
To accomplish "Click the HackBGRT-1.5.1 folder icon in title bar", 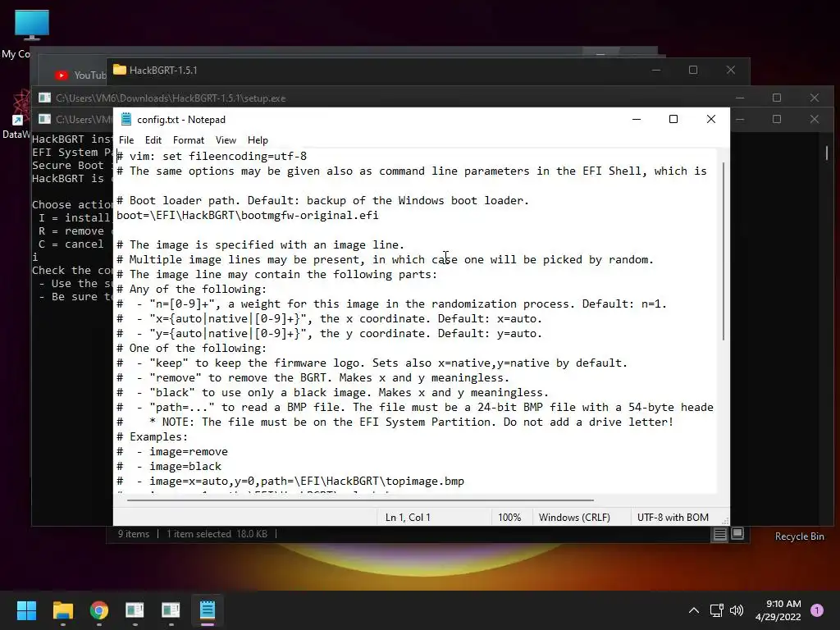I will [x=120, y=71].
